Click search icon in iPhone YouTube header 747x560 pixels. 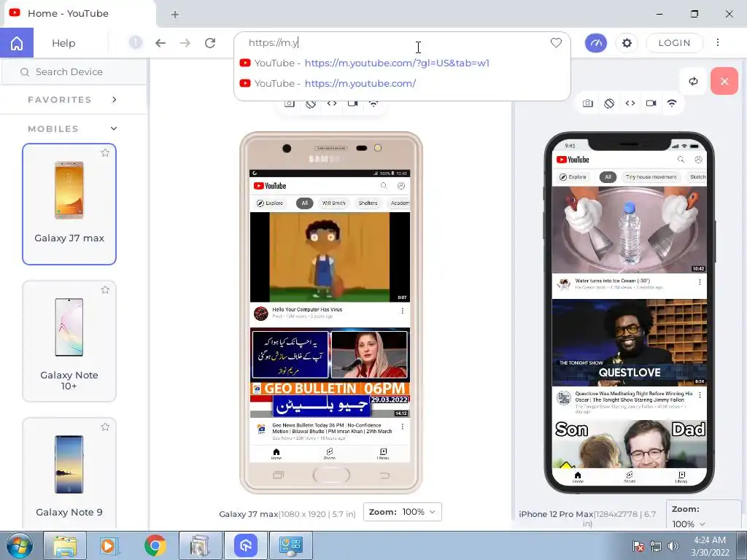[681, 160]
